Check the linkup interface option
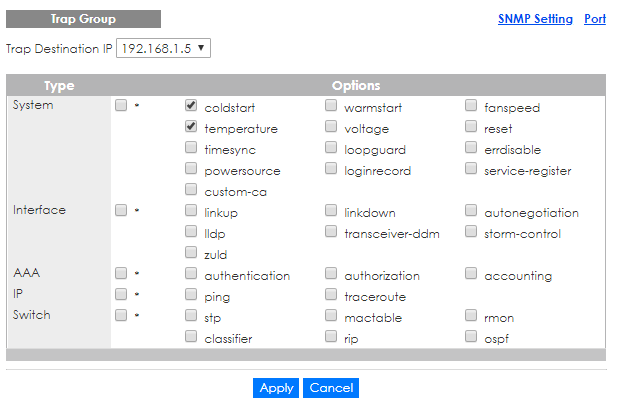The image size is (627, 412). (x=191, y=212)
